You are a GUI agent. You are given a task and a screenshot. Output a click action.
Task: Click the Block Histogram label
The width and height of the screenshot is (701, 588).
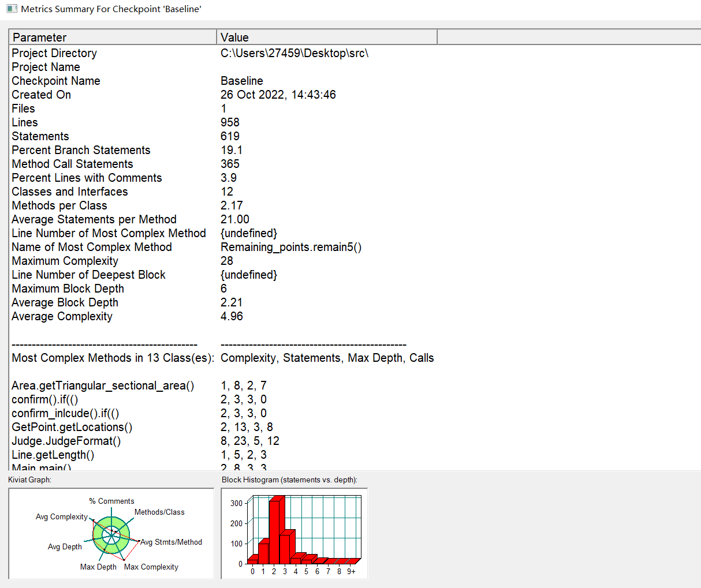pyautogui.click(x=289, y=480)
